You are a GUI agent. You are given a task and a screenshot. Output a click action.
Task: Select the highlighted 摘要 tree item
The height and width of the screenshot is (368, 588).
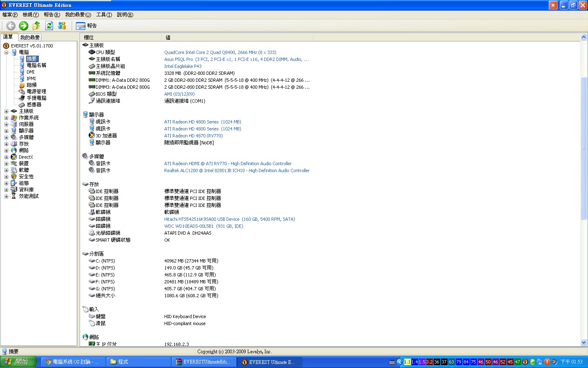pos(32,59)
